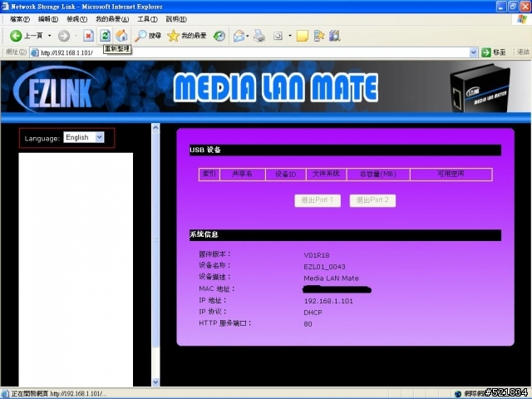This screenshot has width=532, height=399.
Task: Click the page icon beside the address URL
Action: [35, 52]
